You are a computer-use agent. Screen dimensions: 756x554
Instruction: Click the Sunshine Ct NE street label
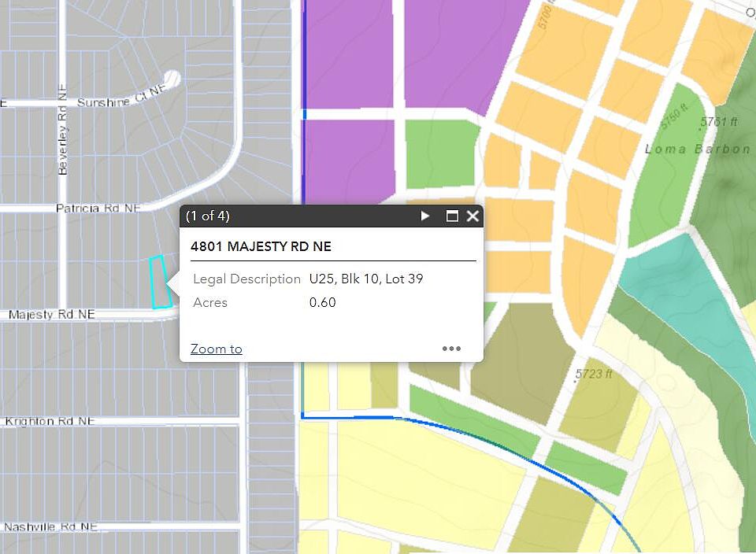[121, 97]
